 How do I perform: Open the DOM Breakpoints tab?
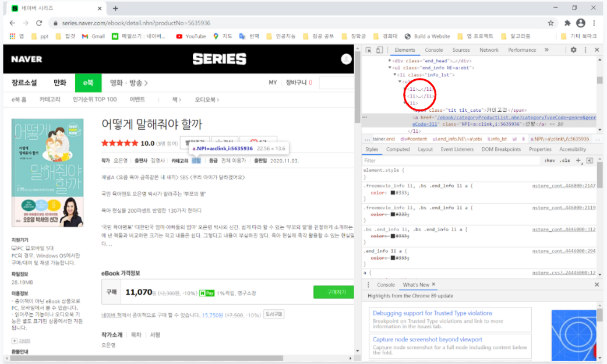501,149
